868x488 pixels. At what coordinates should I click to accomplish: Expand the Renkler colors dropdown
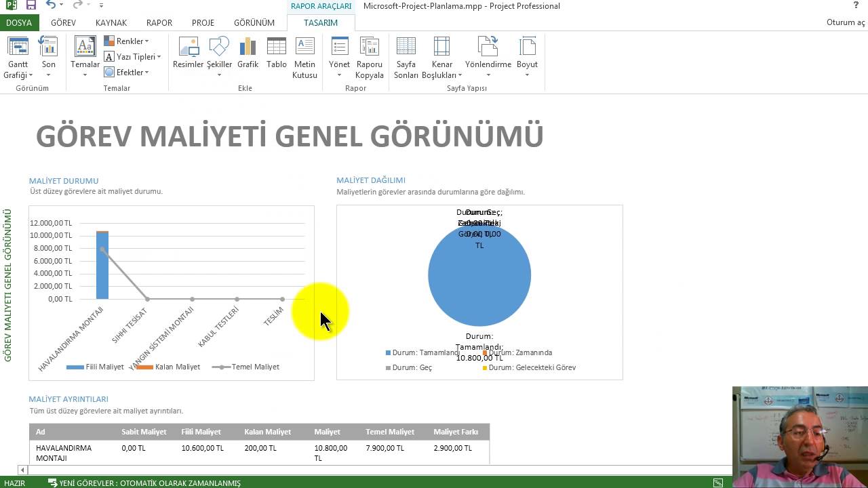pos(126,41)
